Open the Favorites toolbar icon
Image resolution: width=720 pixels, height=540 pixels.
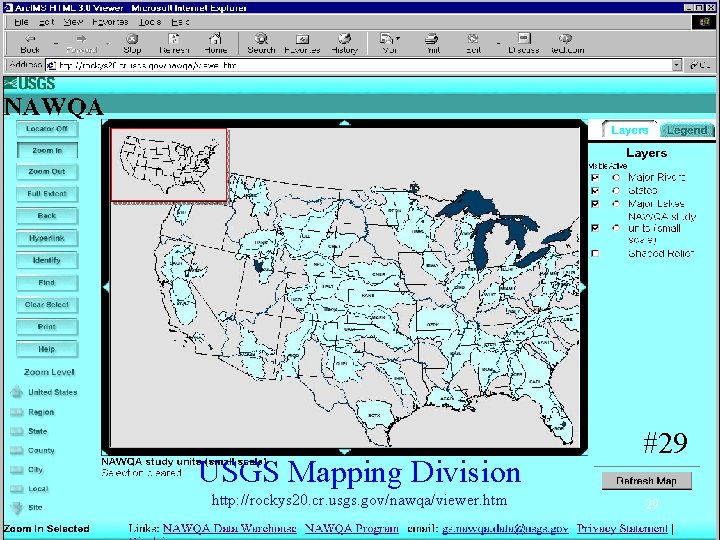click(x=302, y=39)
